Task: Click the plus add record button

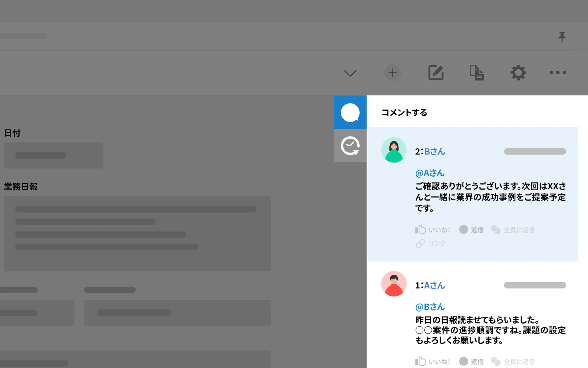Action: pos(392,73)
